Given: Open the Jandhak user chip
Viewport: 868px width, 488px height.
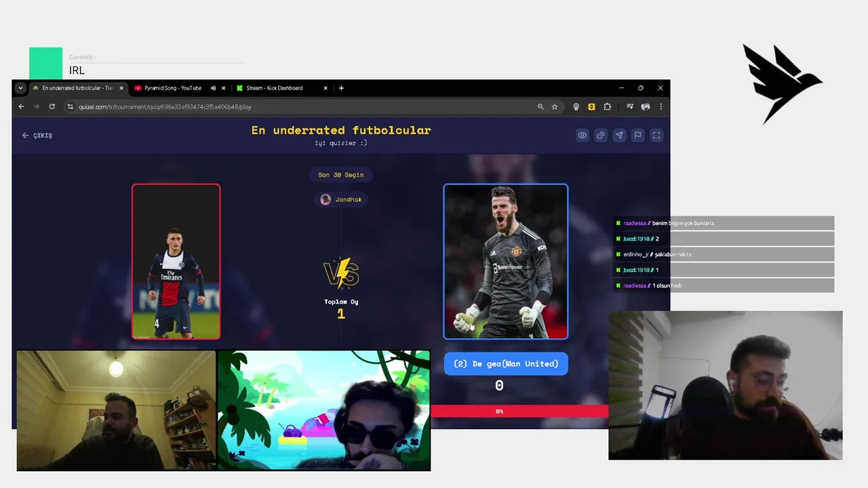Looking at the screenshot, I should click(x=341, y=199).
